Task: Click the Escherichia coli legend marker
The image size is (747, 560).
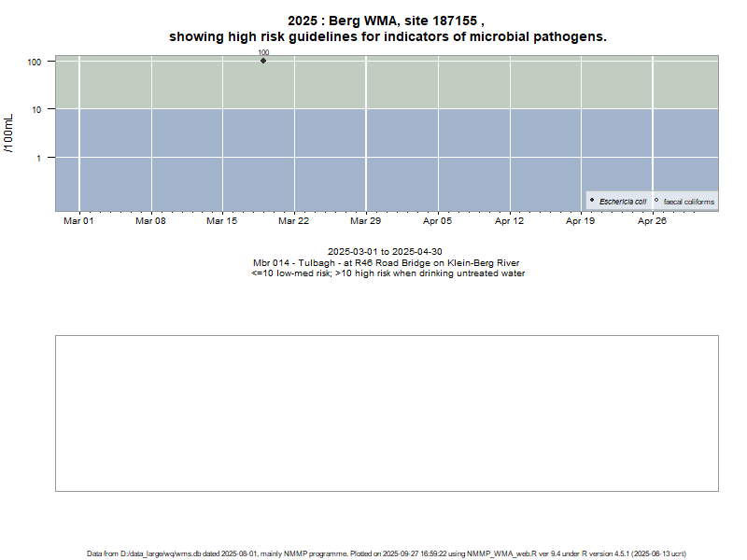Action: pos(592,201)
